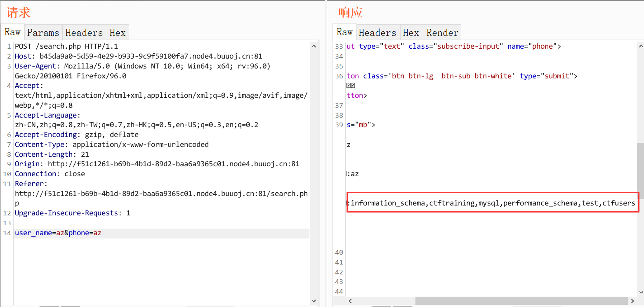Switch to the request Headers tab

pos(84,33)
